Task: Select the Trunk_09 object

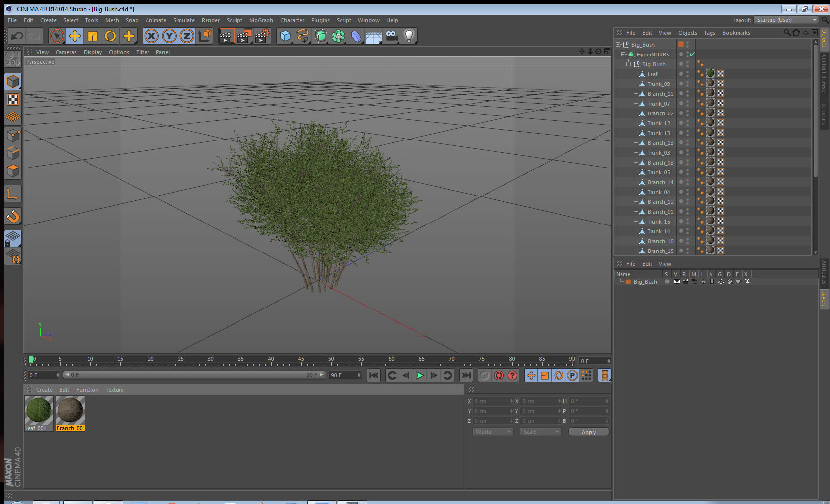Action: point(658,84)
